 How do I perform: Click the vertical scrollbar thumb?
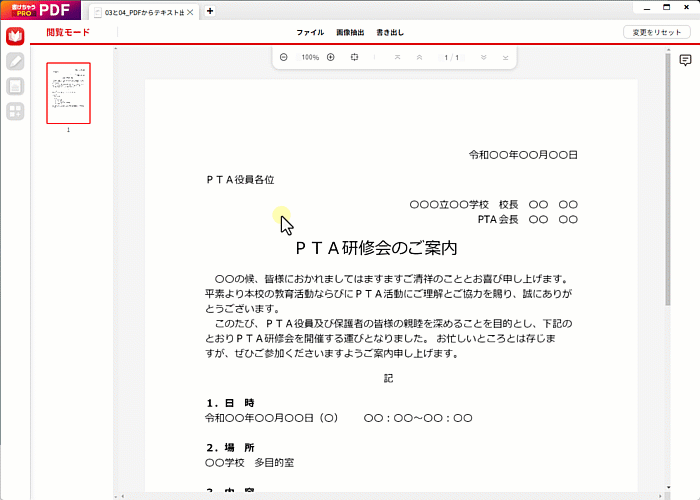[668, 179]
